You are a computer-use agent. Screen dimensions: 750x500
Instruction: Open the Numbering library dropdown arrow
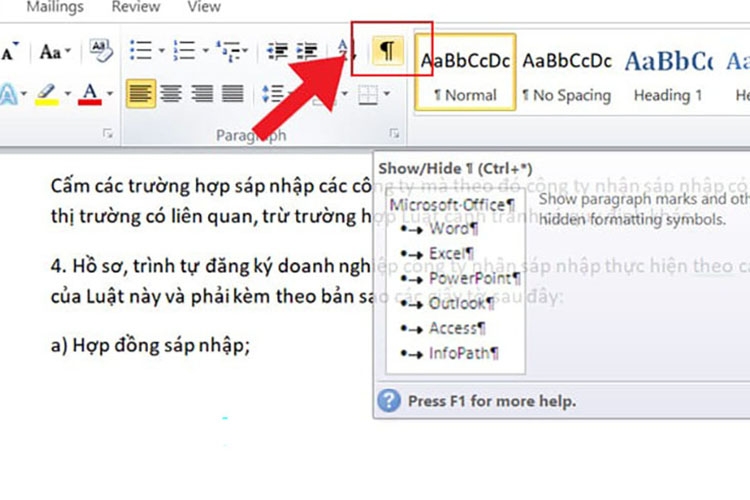click(205, 50)
